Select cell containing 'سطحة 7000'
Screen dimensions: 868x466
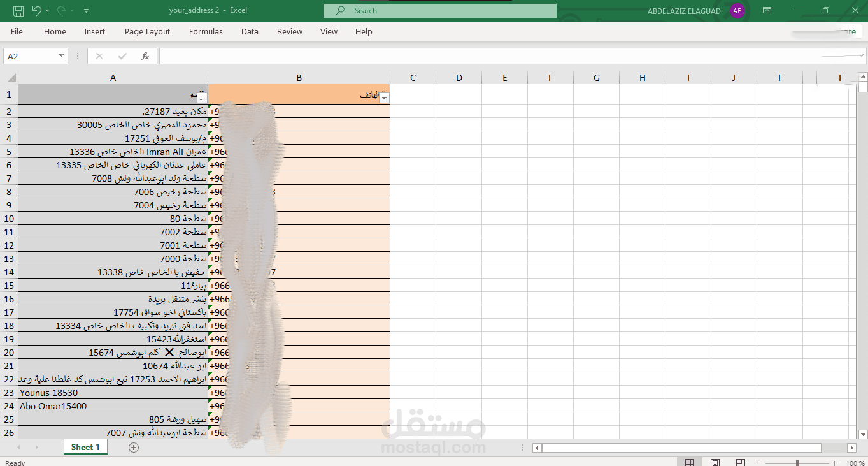click(113, 259)
